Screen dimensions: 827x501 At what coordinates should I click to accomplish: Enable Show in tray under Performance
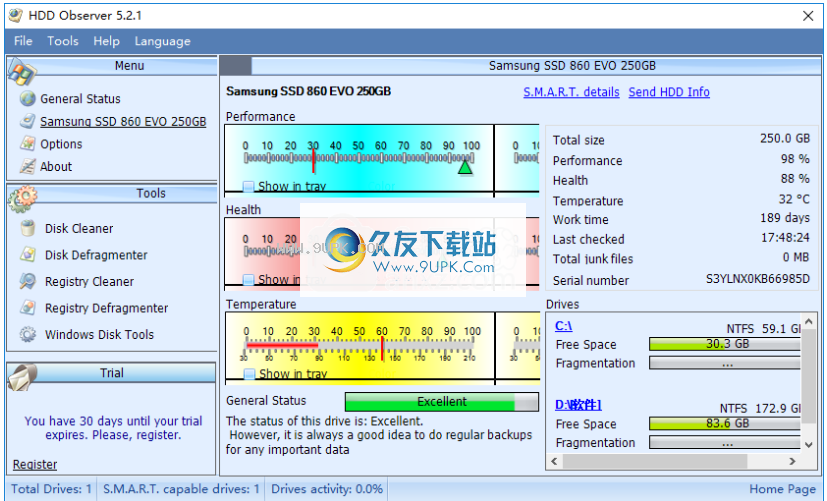tap(248, 186)
